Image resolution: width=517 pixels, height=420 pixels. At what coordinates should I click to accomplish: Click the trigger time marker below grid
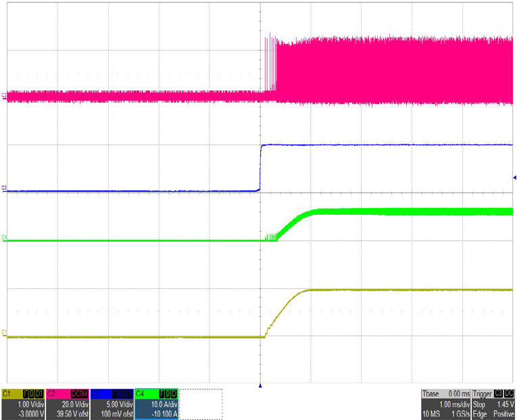pos(260,386)
